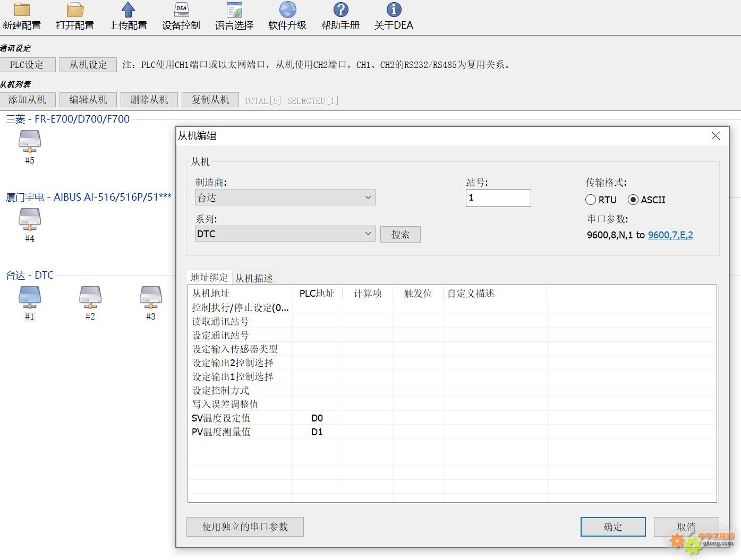Open the 打开配置 folder icon

point(75,10)
